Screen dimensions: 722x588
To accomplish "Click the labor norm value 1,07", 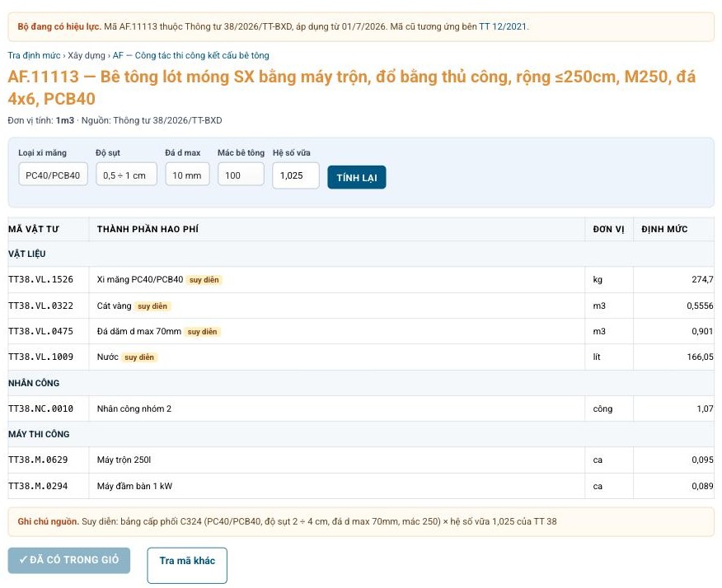I will click(705, 408).
